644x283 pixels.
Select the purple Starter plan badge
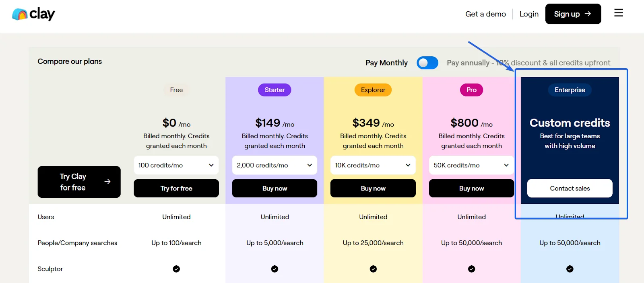point(275,90)
